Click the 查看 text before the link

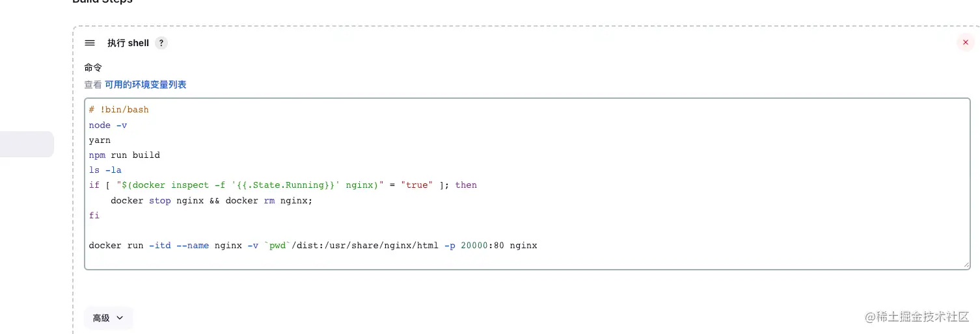click(93, 84)
